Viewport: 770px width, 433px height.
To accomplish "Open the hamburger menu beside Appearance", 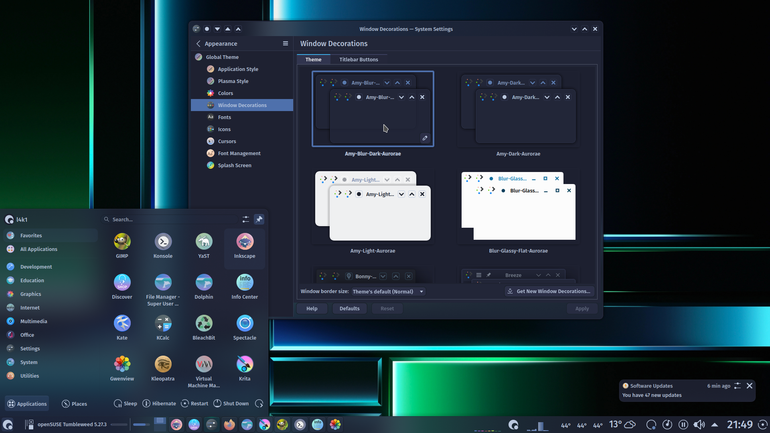I will click(x=285, y=43).
